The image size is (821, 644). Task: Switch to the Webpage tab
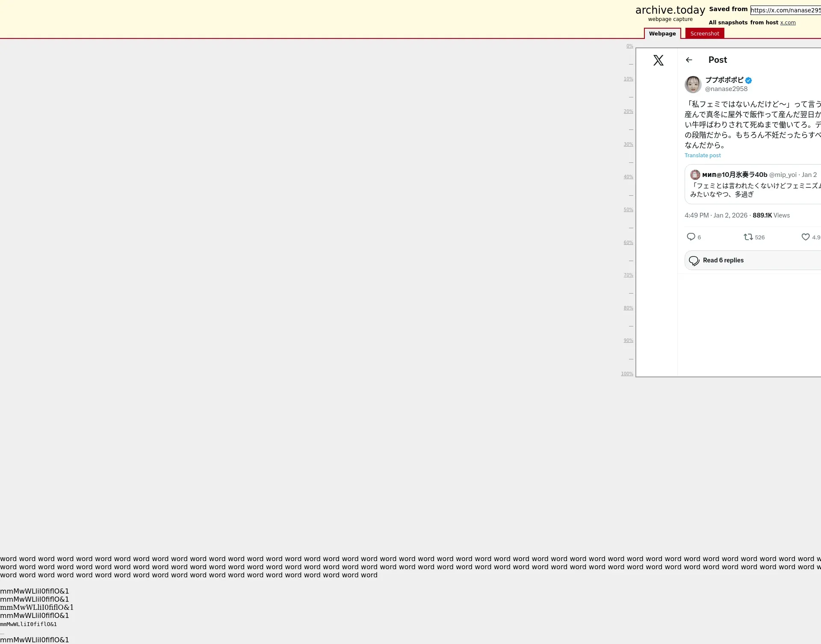coord(662,33)
